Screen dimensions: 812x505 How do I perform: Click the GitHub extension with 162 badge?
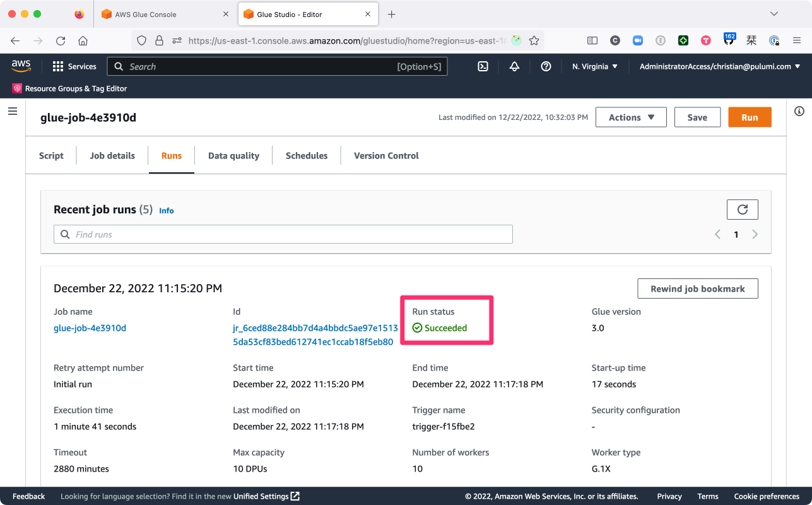point(729,39)
